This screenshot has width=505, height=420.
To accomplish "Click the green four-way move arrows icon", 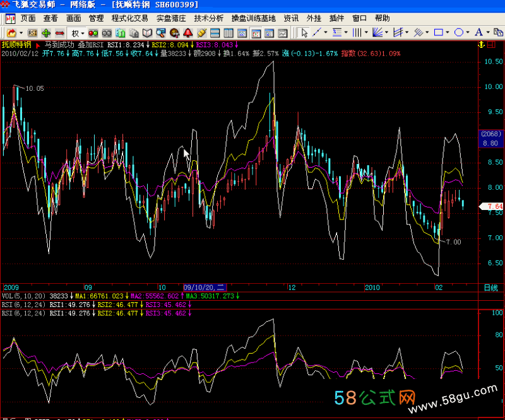I will [x=46, y=33].
